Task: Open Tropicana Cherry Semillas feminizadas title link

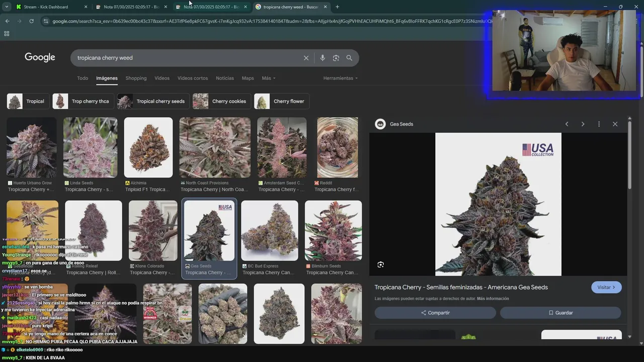Action: click(461, 288)
